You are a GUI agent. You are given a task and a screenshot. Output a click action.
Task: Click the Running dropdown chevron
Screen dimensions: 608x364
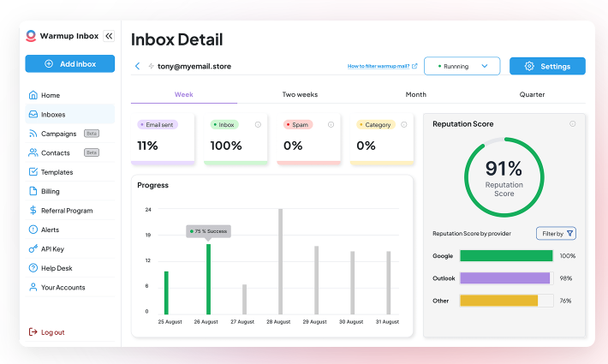(x=485, y=66)
